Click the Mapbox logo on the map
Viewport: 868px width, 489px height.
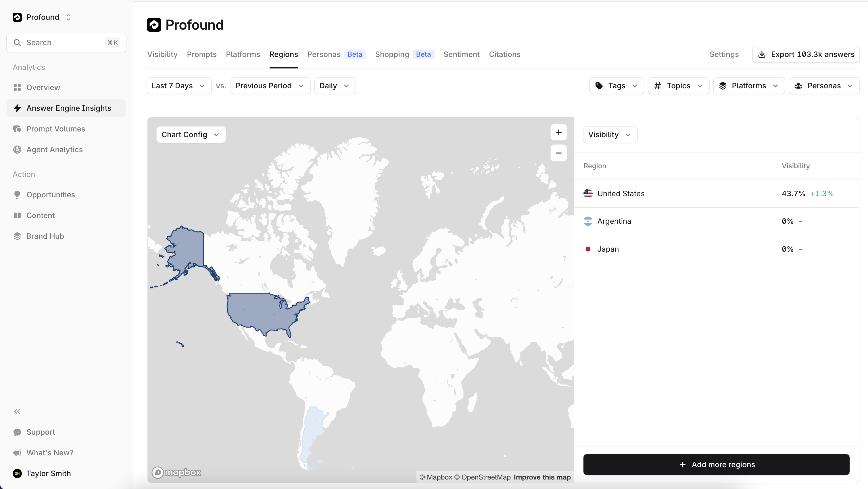pyautogui.click(x=176, y=473)
